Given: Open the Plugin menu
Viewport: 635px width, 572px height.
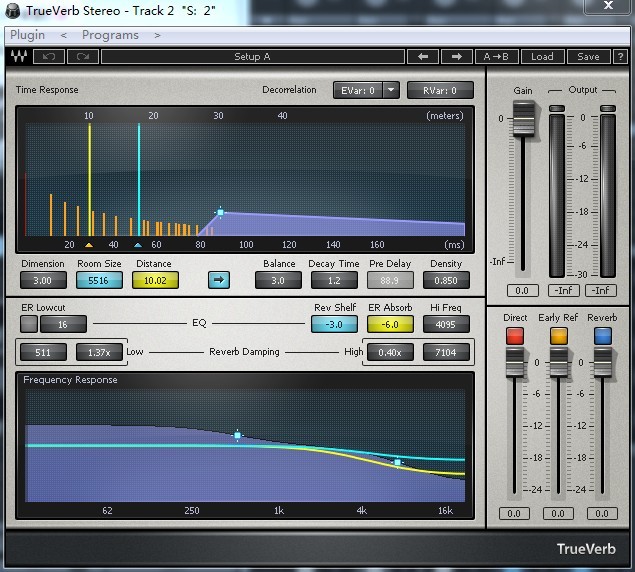Looking at the screenshot, I should click(28, 35).
